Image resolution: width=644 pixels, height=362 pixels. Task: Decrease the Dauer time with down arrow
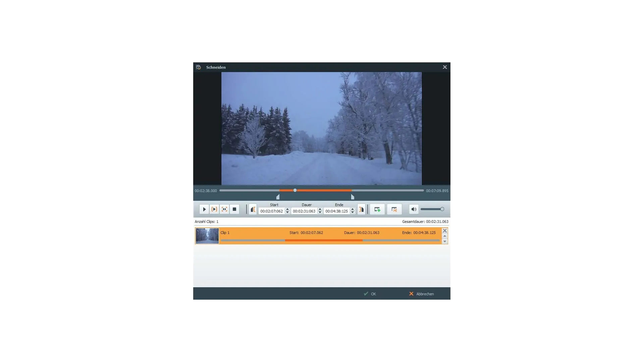pyautogui.click(x=320, y=213)
